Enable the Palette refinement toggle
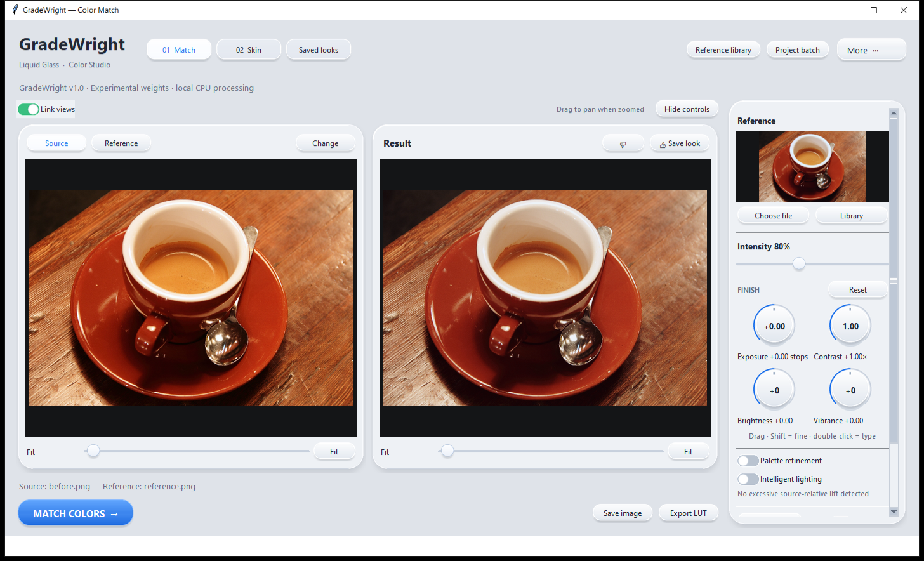This screenshot has width=924, height=561. (748, 461)
